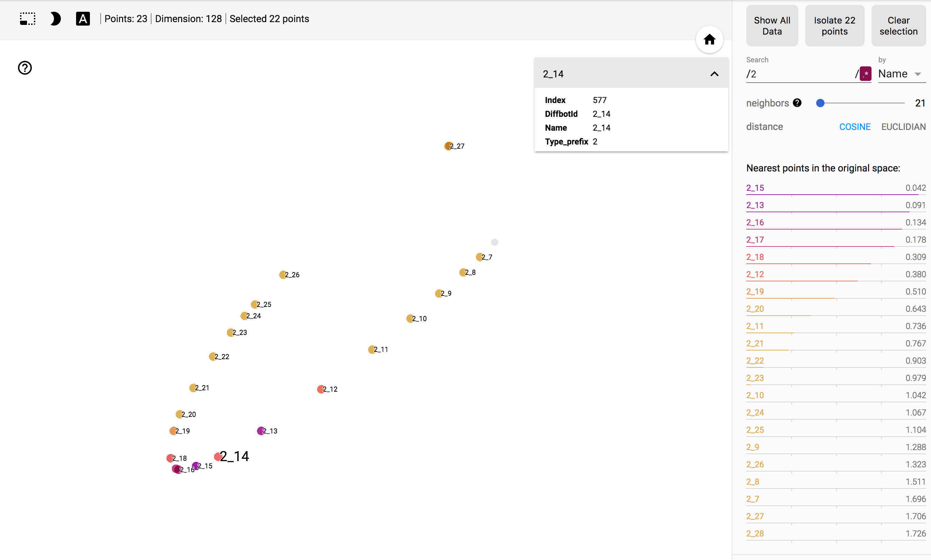Toggle 3D labels mode icon
This screenshot has width=931, height=560.
(x=83, y=18)
